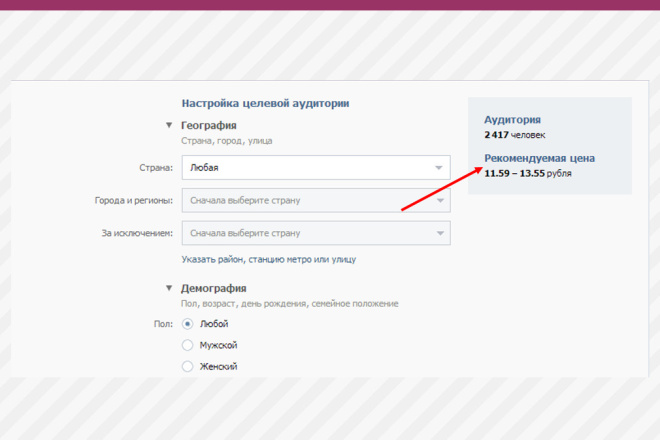Click the '11.59 – 13.55 рубля' price value

(527, 173)
